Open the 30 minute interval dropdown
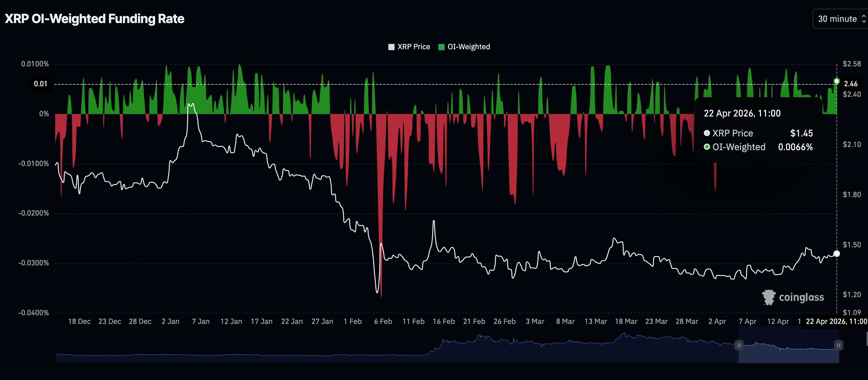868x380 pixels. point(837,19)
